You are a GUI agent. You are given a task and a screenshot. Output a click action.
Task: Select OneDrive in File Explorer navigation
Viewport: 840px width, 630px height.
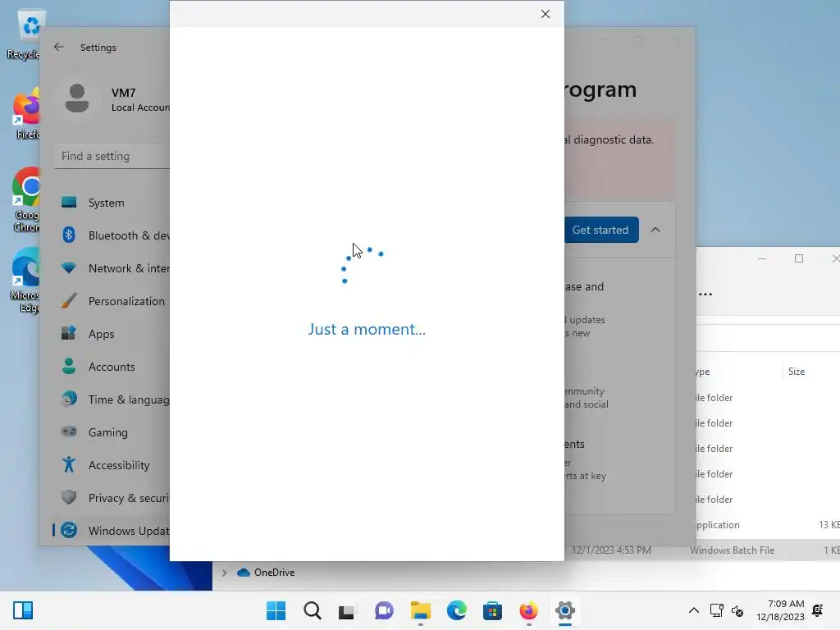pos(274,572)
